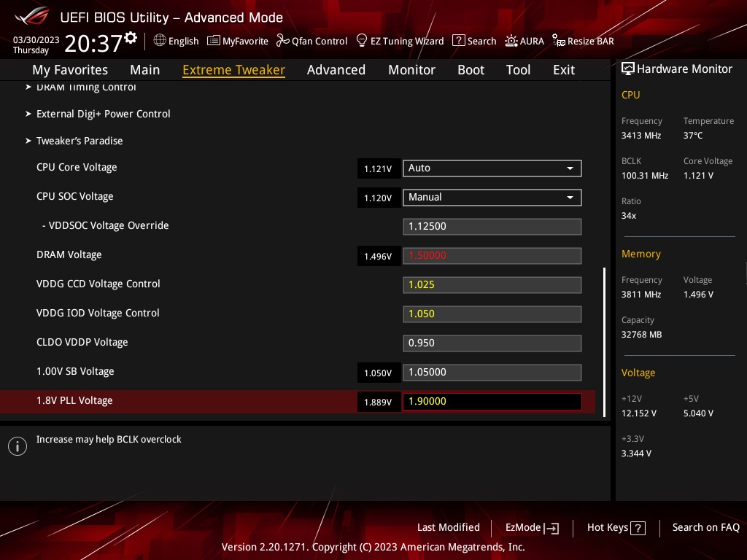Viewport: 747px width, 560px height.
Task: Click memory capacity 32768 MB value
Action: click(x=641, y=334)
